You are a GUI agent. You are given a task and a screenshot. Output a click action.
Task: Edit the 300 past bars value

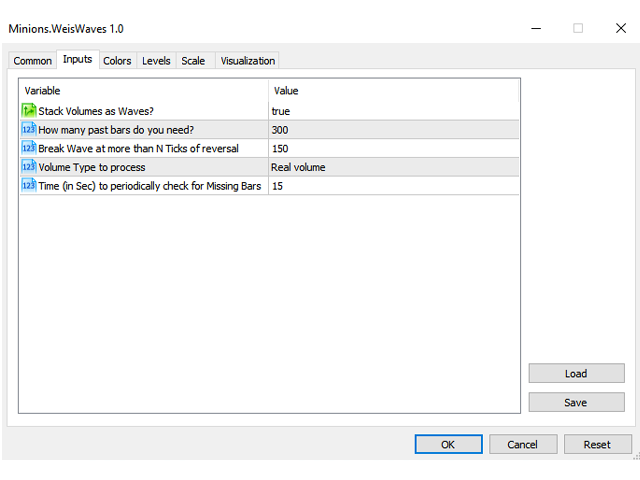tap(393, 130)
